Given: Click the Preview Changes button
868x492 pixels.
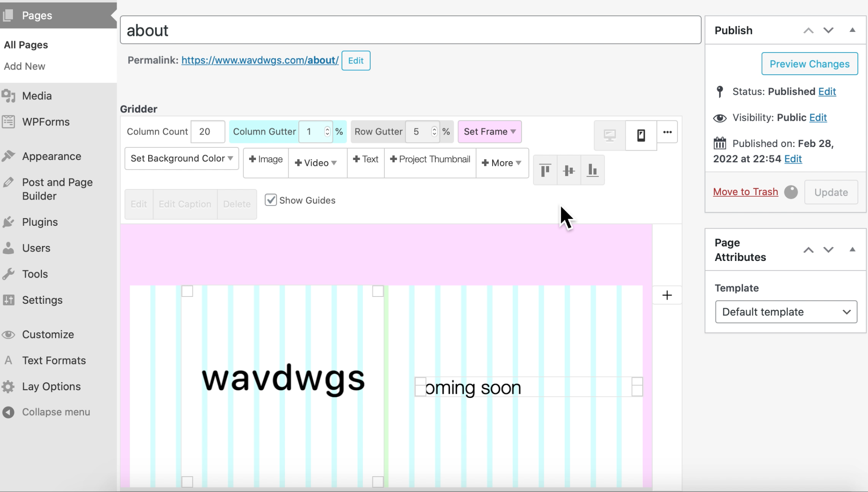Looking at the screenshot, I should [809, 64].
